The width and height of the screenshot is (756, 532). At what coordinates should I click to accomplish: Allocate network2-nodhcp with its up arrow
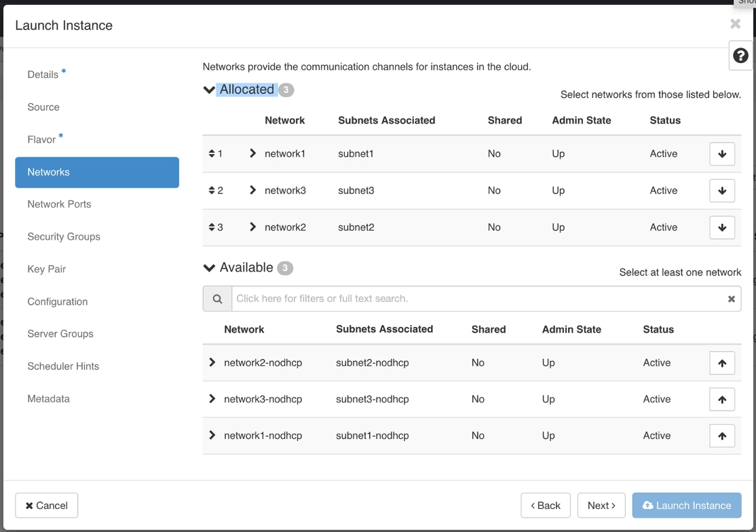(722, 363)
